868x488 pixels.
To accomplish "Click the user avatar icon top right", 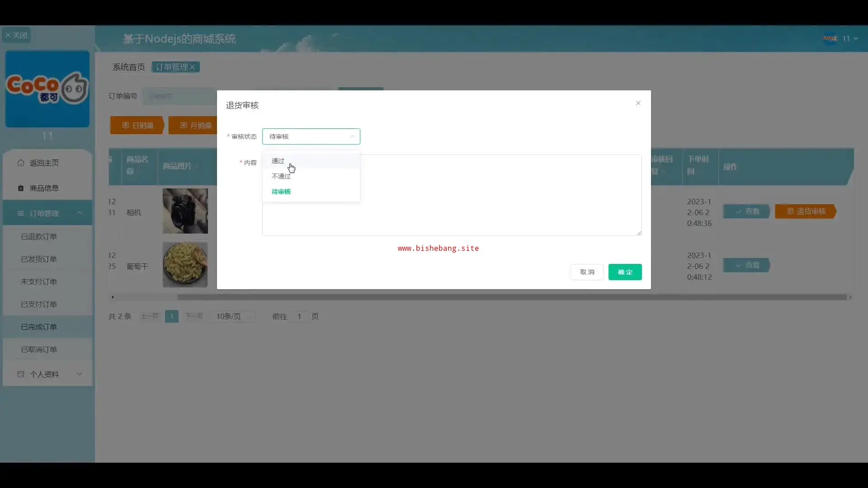I will tap(830, 38).
